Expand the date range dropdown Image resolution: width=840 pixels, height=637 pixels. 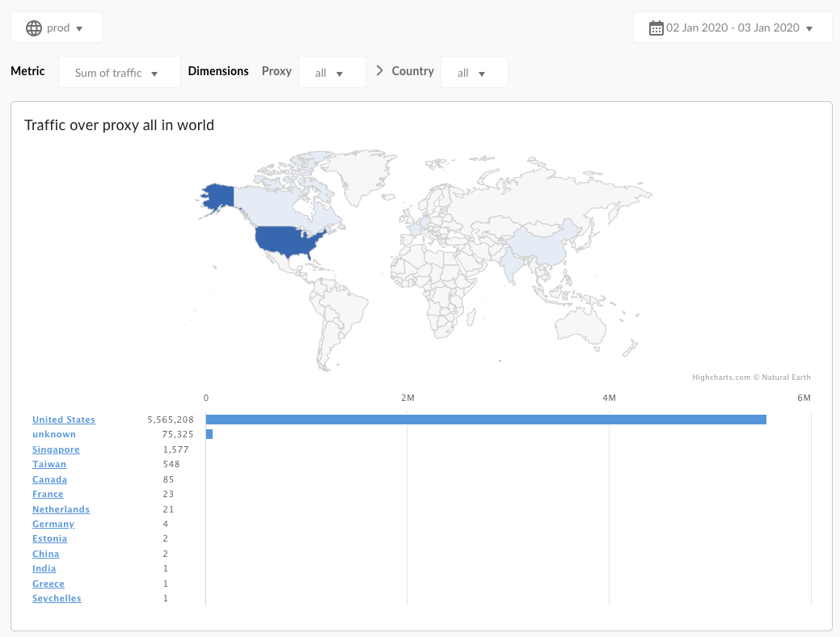tap(732, 28)
